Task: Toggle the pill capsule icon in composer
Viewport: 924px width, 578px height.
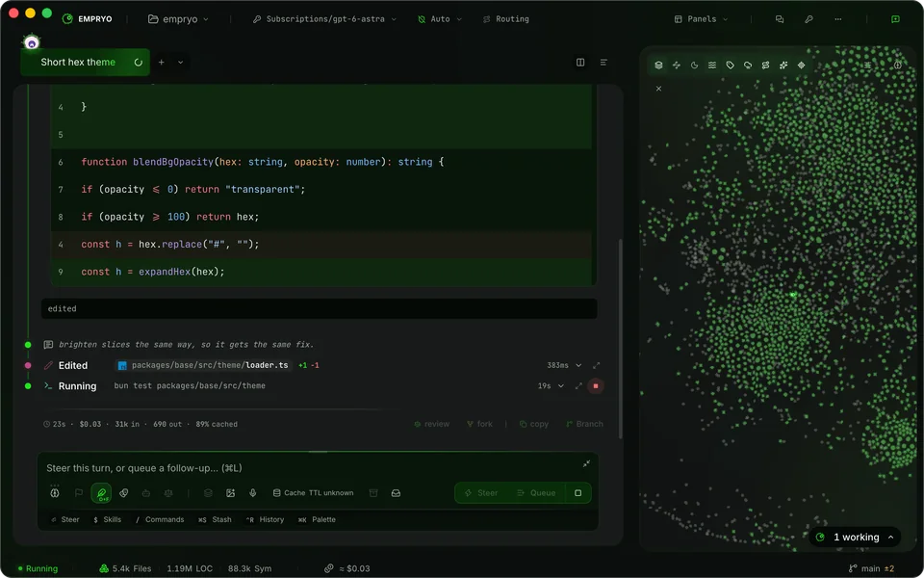Action: pyautogui.click(x=124, y=493)
